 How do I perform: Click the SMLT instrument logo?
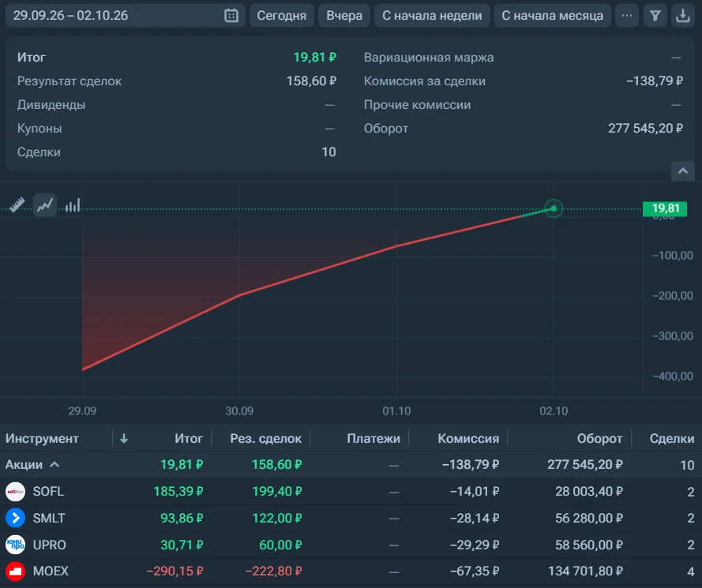pyautogui.click(x=15, y=519)
